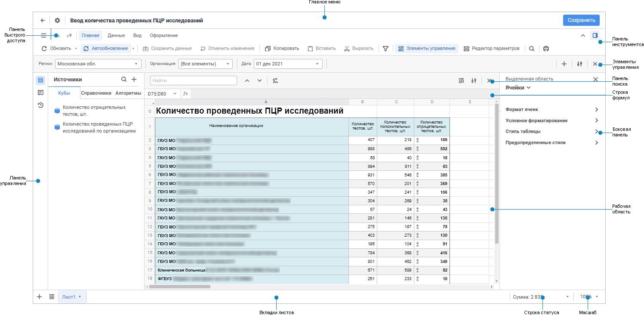Open the history sidebar icon
The width and height of the screenshot is (644, 315).
point(40,105)
